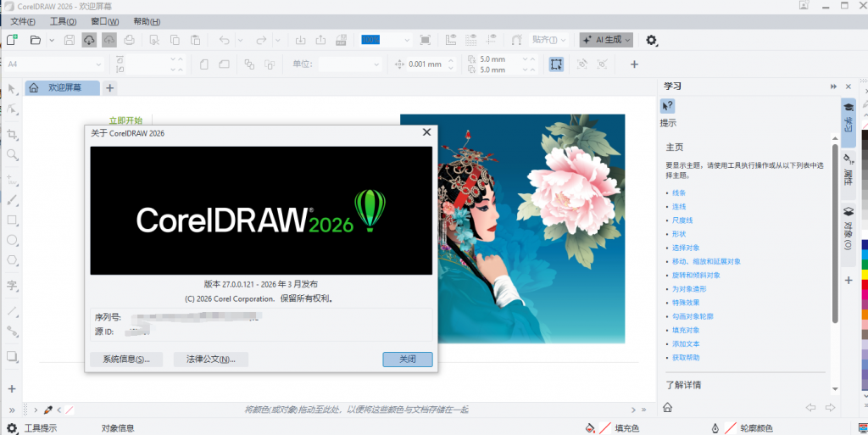Click the Open folder icon
Screen dimensions: 868x435
(36, 40)
